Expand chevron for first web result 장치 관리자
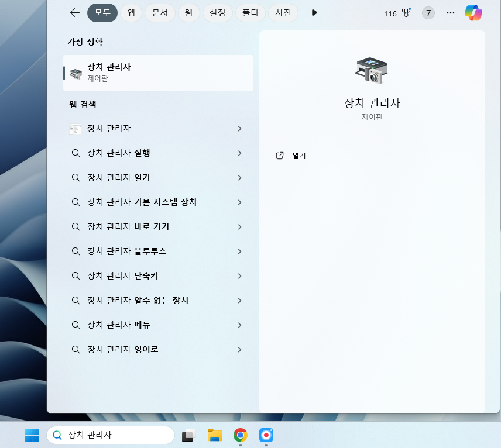 [x=239, y=129]
